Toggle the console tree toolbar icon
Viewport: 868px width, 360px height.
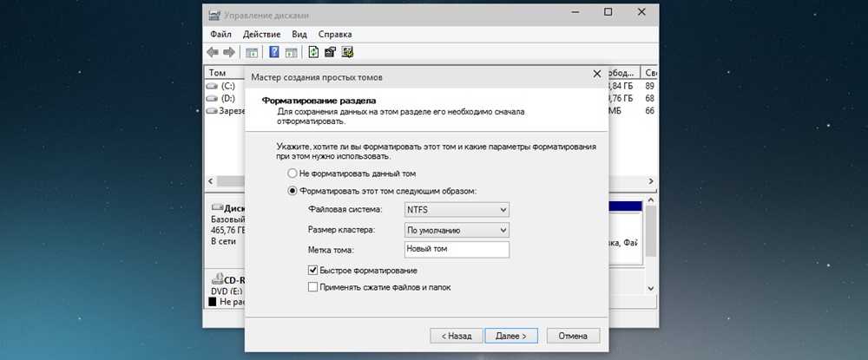(252, 52)
